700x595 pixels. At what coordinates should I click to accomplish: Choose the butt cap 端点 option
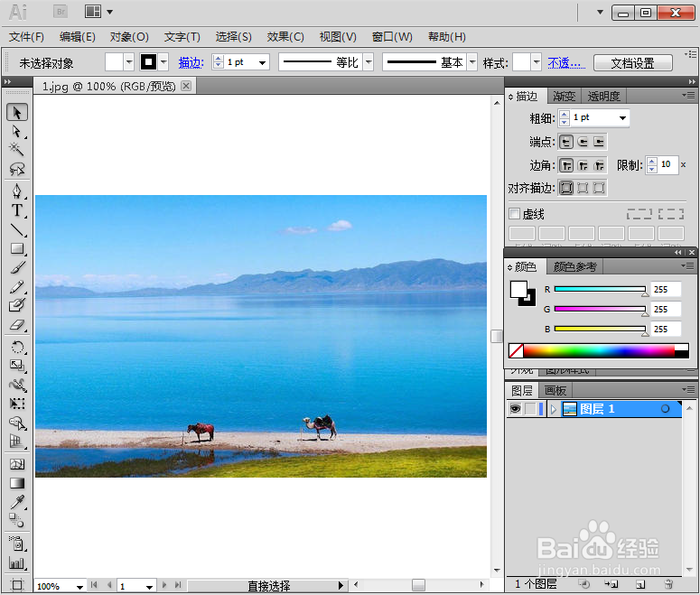click(566, 142)
